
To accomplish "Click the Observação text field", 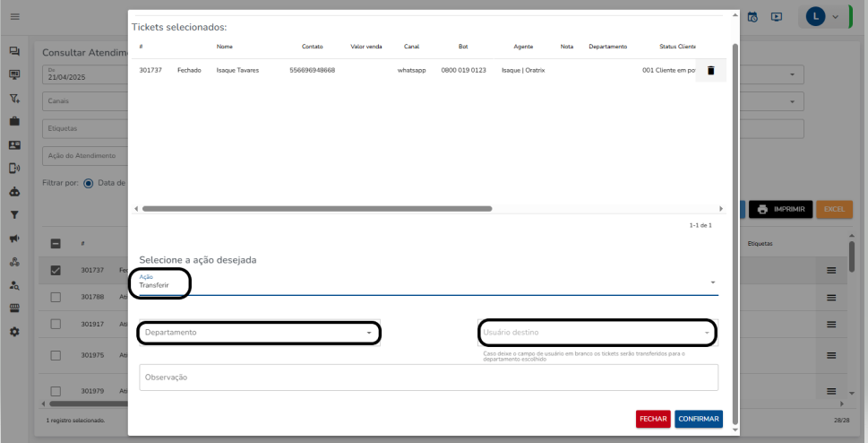I will [428, 378].
